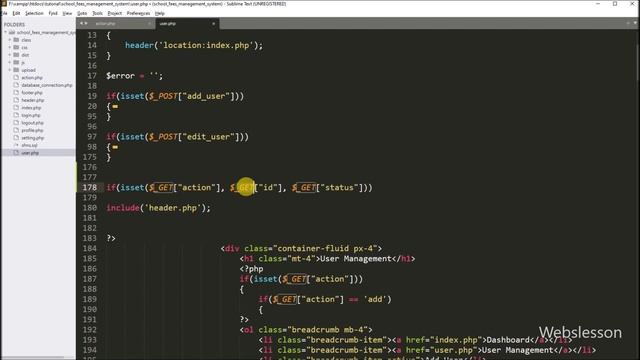
Task: Click the ?> closing tag on line 183
Action: click(x=111, y=238)
